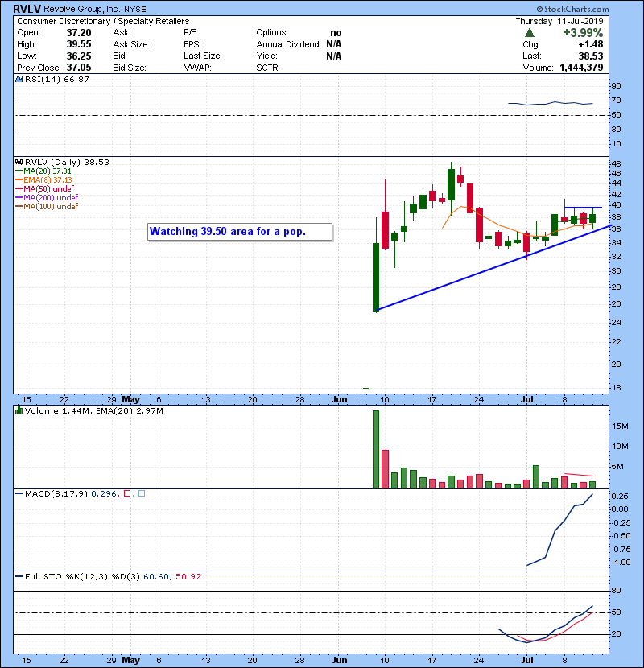This screenshot has height=668, width=644.
Task: Click the +3.99% percent change value
Action: [x=583, y=33]
